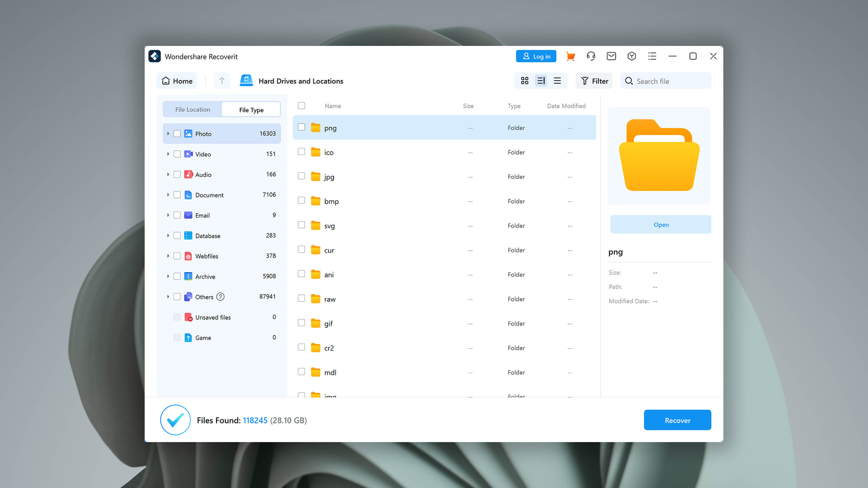
Task: Expand the Webfiles category tree
Action: 168,256
